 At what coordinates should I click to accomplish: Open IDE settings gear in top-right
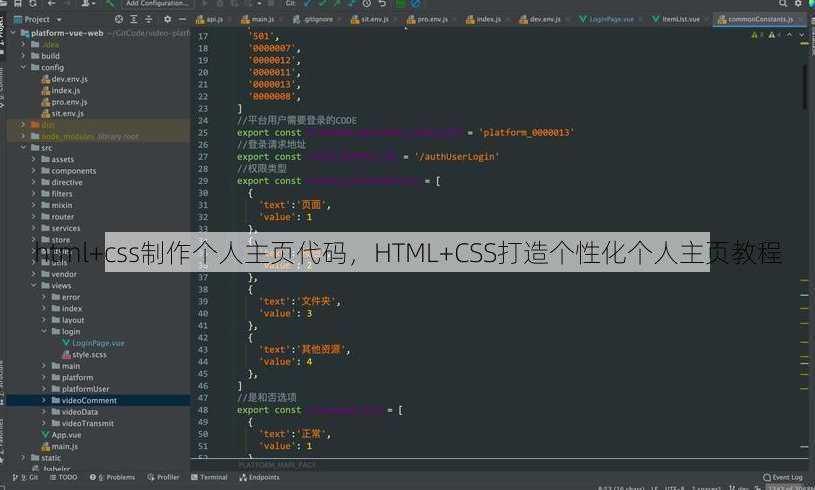(x=798, y=3)
